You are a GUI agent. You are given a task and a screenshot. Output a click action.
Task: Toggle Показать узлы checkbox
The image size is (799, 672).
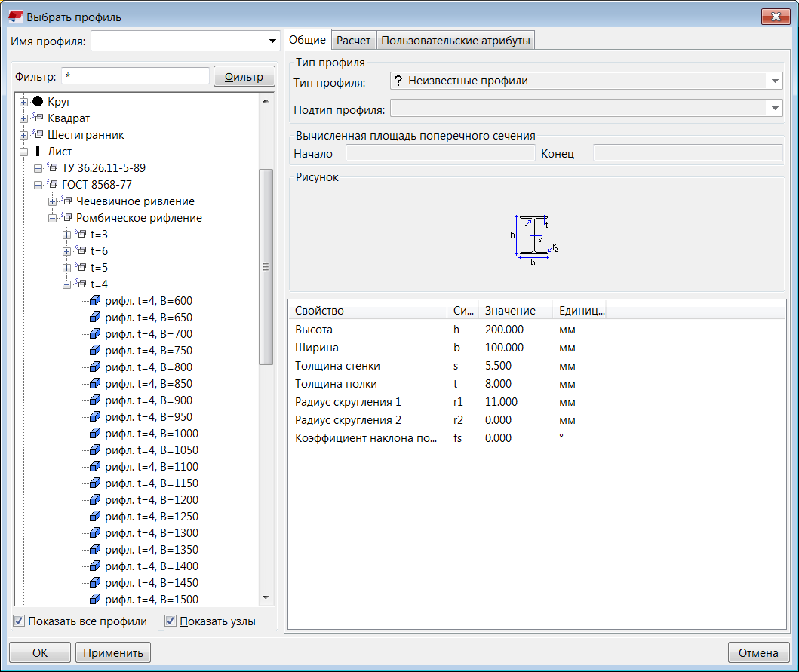[171, 621]
